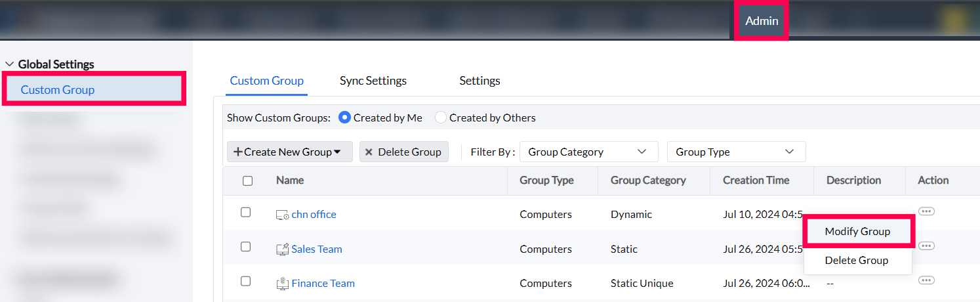Select the Created by Others radio option

(441, 118)
